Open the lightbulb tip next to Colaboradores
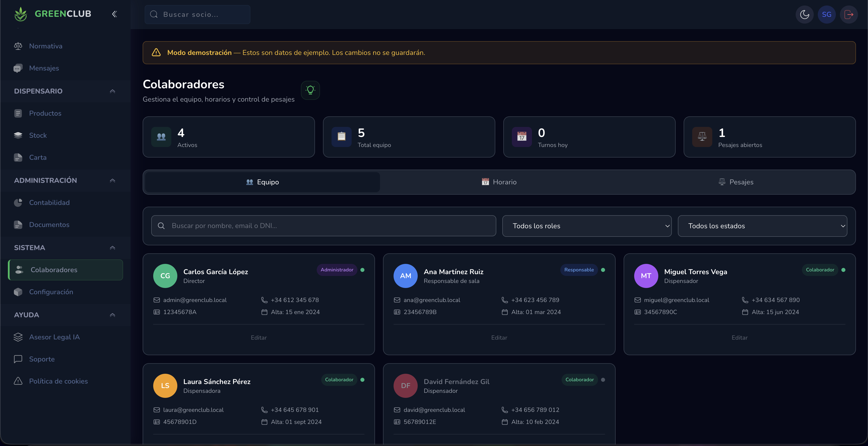 pos(310,90)
